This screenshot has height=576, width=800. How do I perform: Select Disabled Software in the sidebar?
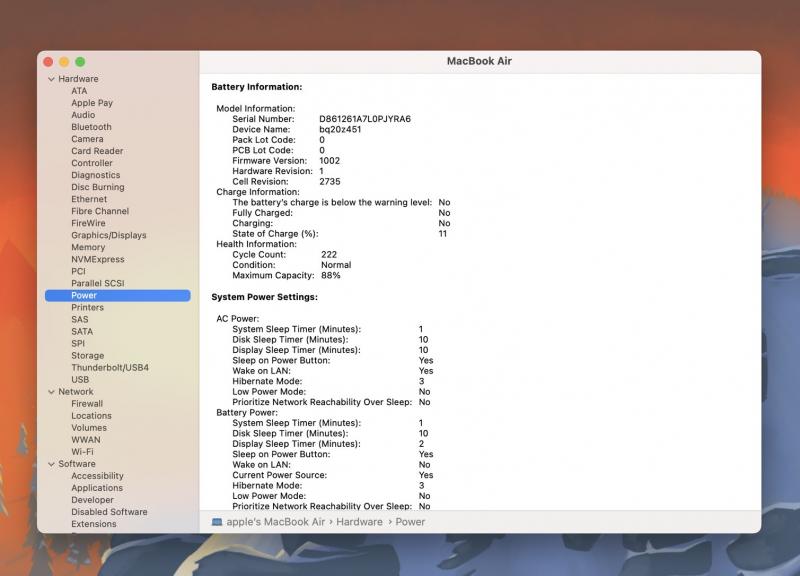109,512
